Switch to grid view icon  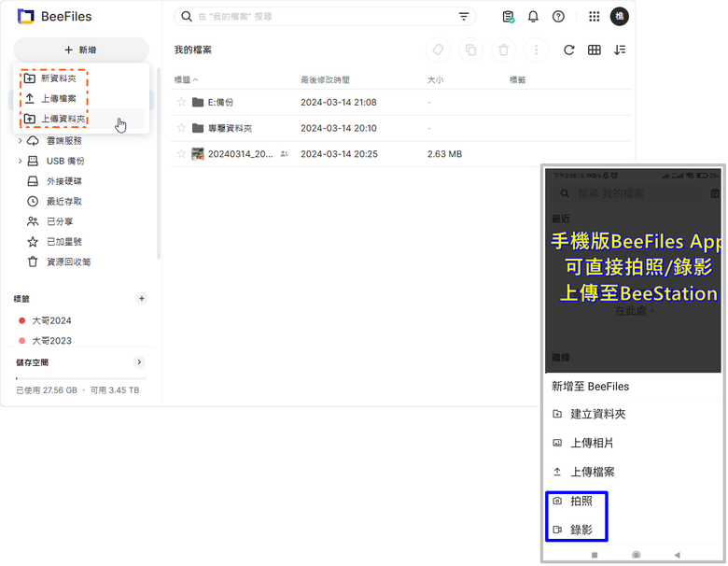tap(595, 50)
